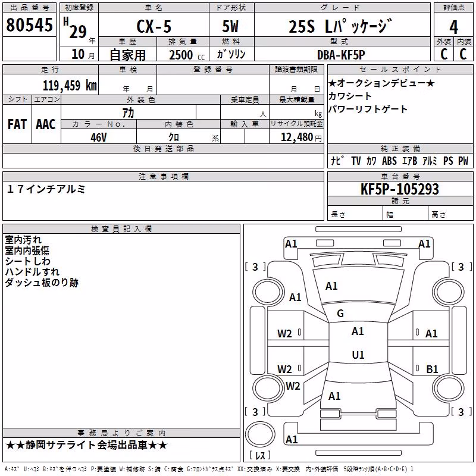Click the B1 mark on the rear door
Screen dimensions: 476x476
(432, 369)
